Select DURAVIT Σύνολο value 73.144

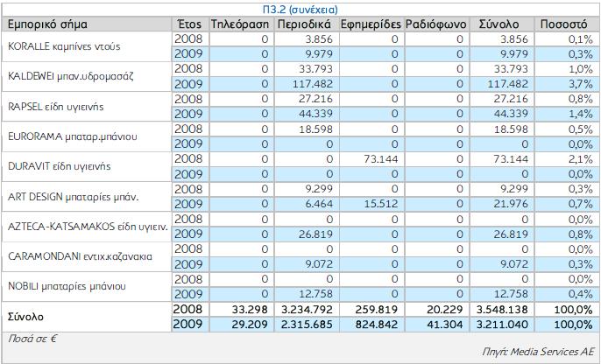point(511,159)
